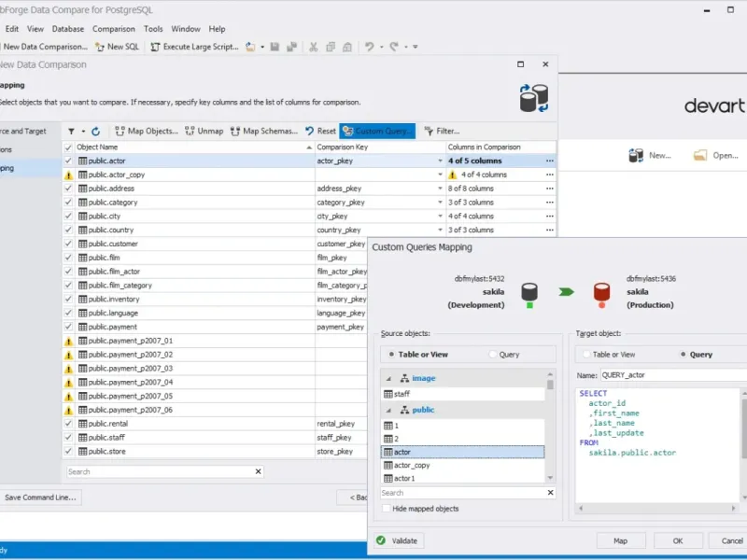Click the New icon on start page
The height and width of the screenshot is (560, 747).
click(x=636, y=155)
